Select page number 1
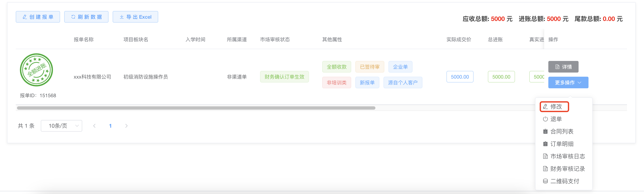The width and height of the screenshot is (644, 194). pyautogui.click(x=110, y=126)
